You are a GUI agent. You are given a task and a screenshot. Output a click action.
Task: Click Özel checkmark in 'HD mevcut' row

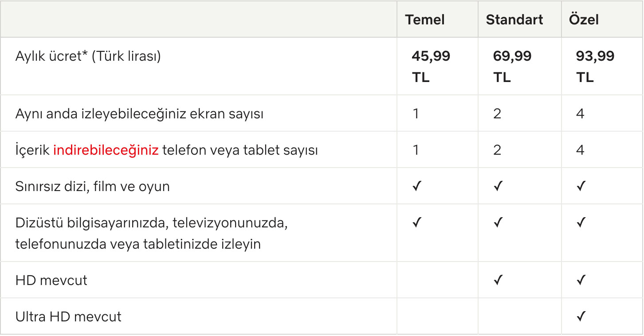pyautogui.click(x=581, y=280)
